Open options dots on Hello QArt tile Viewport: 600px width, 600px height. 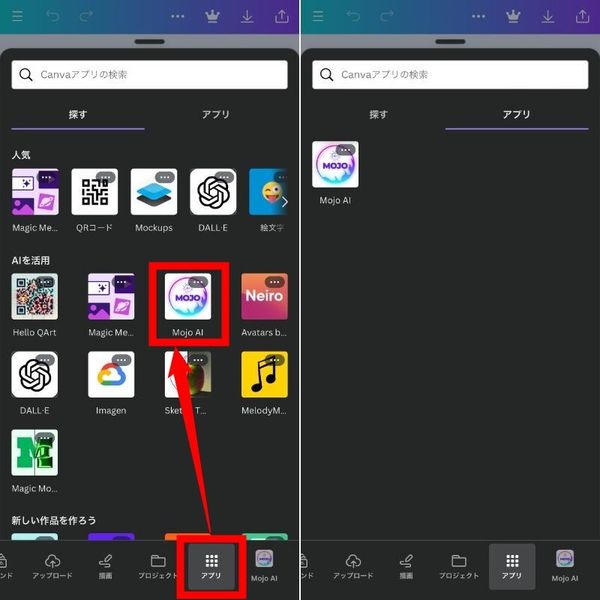(x=45, y=282)
